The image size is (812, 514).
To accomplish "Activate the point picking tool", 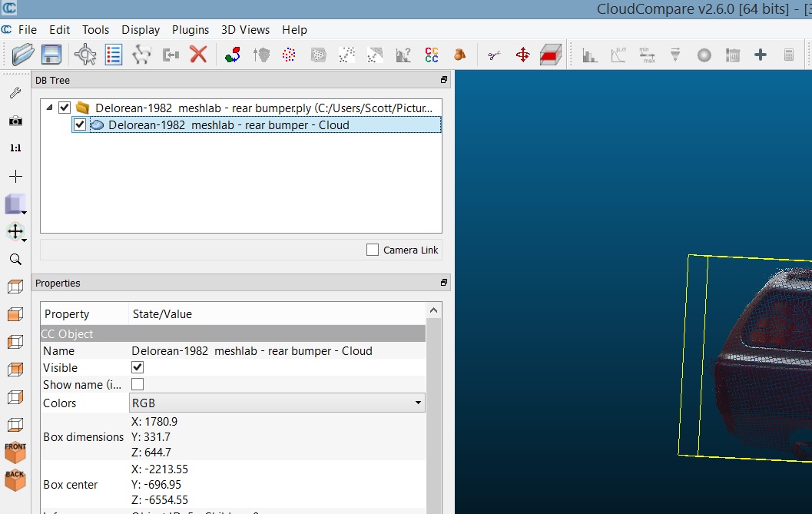I will (x=85, y=55).
